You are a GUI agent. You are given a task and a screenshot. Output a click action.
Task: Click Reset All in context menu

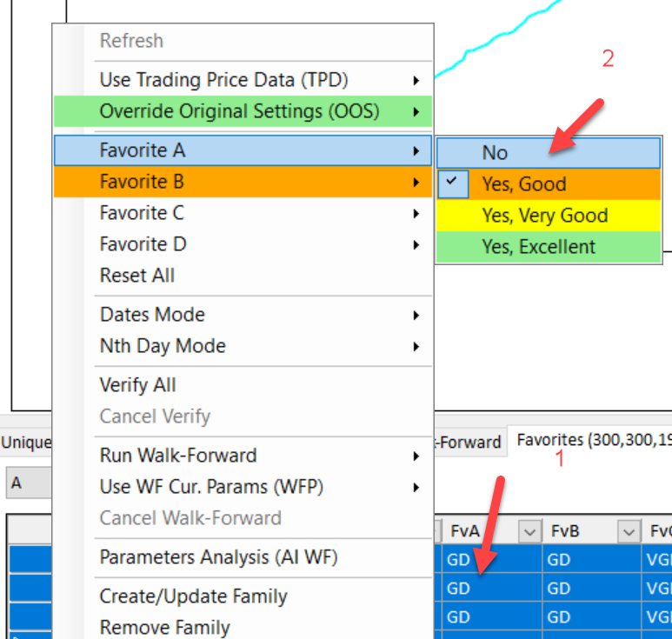point(137,276)
